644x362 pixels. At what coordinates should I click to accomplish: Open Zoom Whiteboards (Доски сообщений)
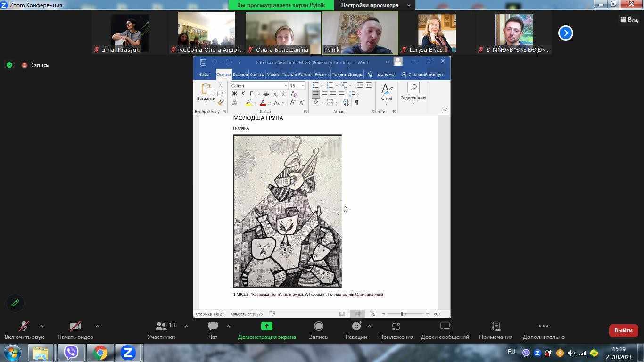(445, 330)
